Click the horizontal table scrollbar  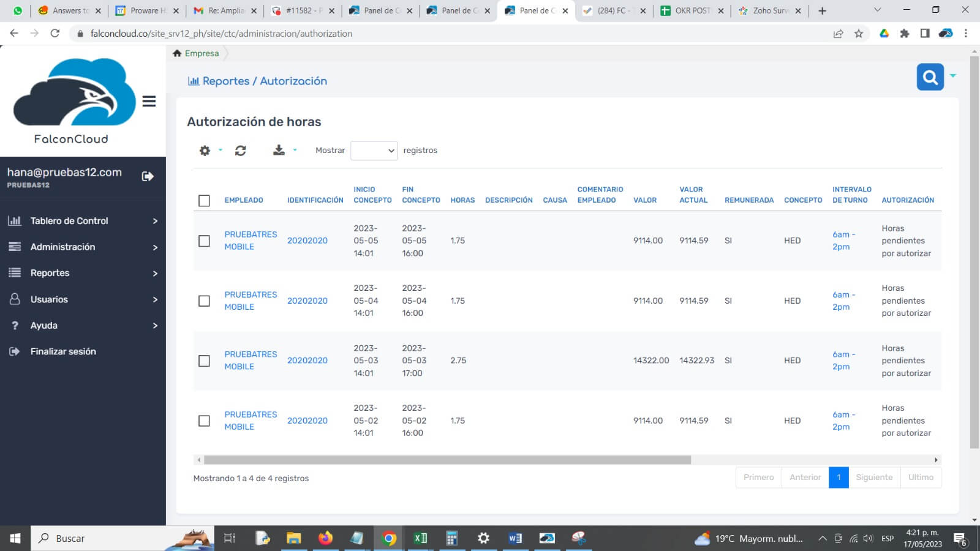pyautogui.click(x=447, y=460)
